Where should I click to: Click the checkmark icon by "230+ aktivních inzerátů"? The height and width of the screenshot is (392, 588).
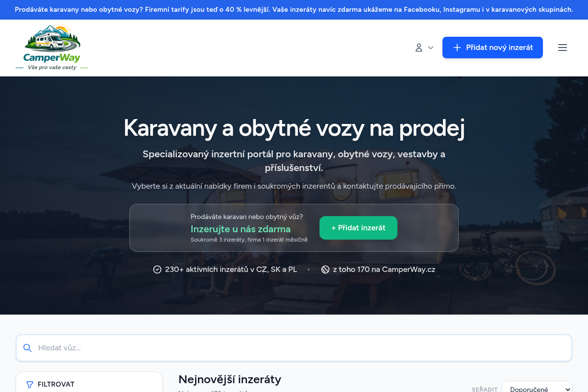pyautogui.click(x=157, y=269)
